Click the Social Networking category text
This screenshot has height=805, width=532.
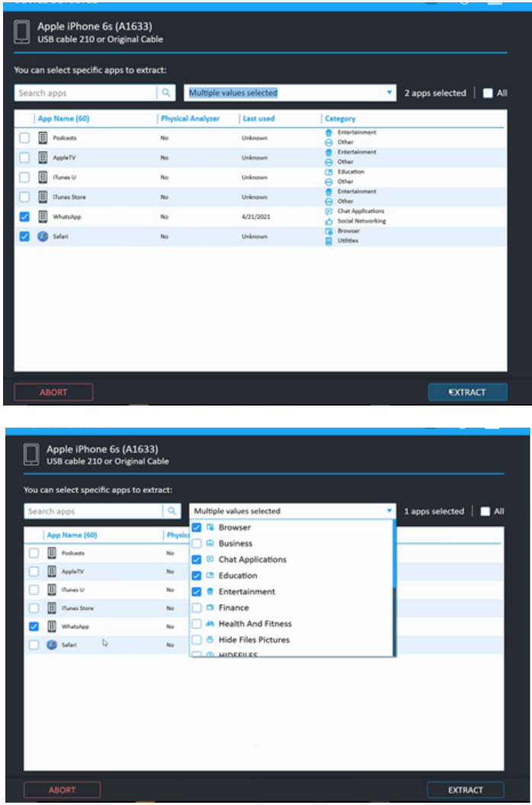point(361,221)
